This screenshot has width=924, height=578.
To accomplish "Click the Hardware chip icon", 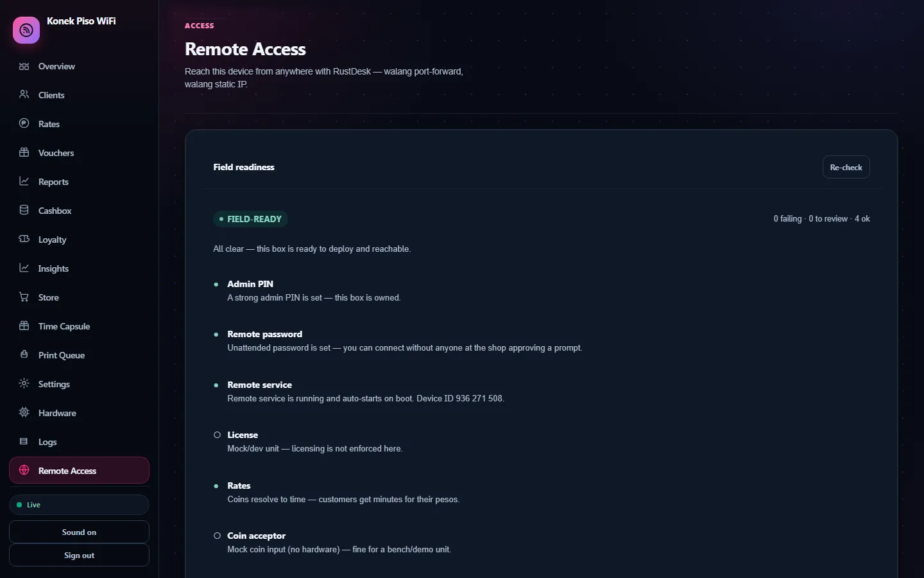I will click(24, 412).
